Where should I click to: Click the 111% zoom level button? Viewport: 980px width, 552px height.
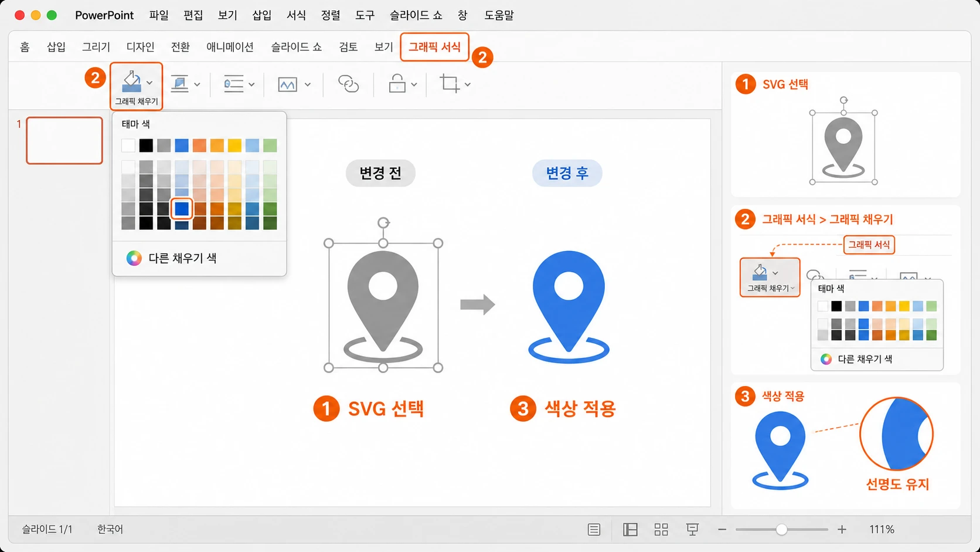coord(882,530)
